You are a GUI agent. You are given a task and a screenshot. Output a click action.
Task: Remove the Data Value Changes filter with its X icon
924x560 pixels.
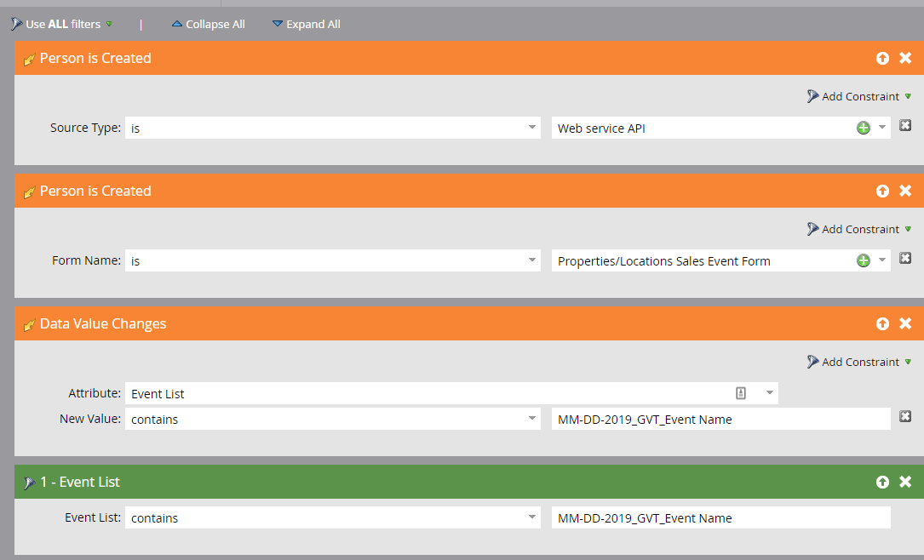coord(904,323)
